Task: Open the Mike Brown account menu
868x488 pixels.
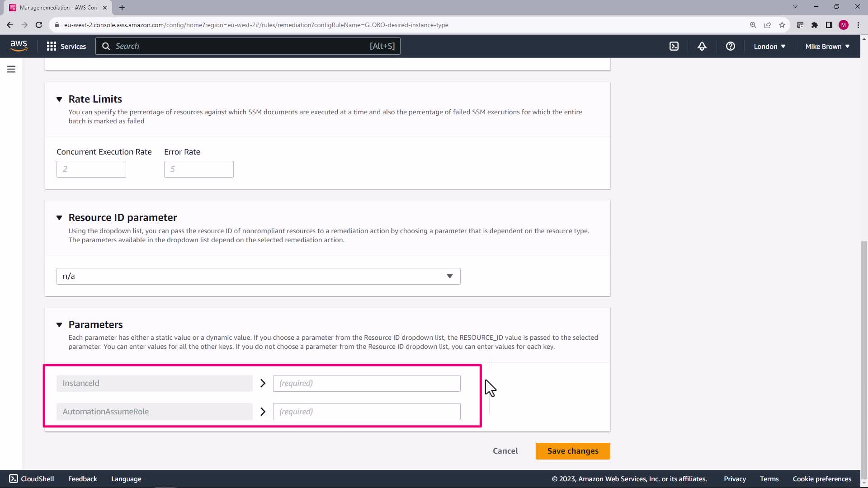Action: pos(827,46)
